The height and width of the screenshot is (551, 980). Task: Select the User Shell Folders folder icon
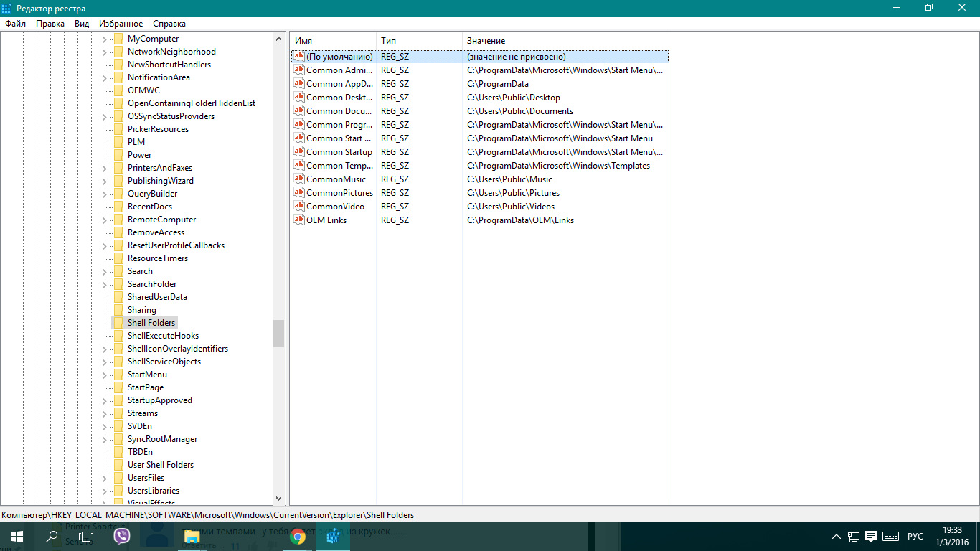point(118,465)
